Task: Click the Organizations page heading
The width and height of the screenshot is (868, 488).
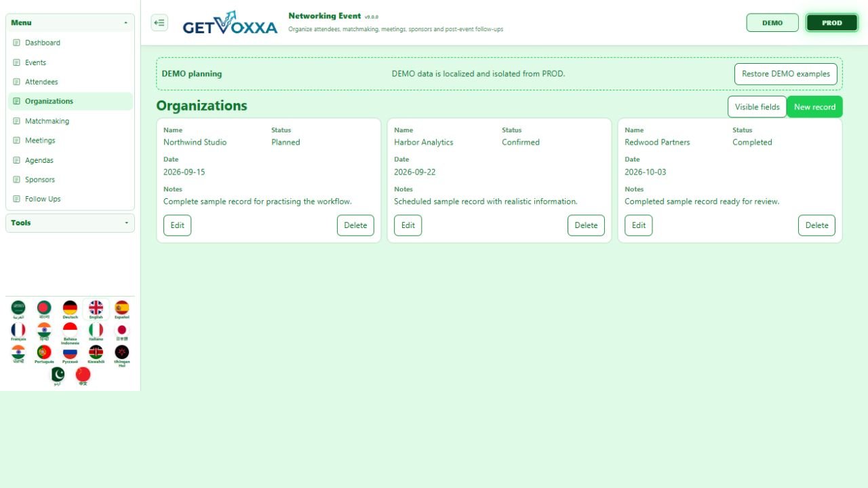Action: tap(201, 106)
